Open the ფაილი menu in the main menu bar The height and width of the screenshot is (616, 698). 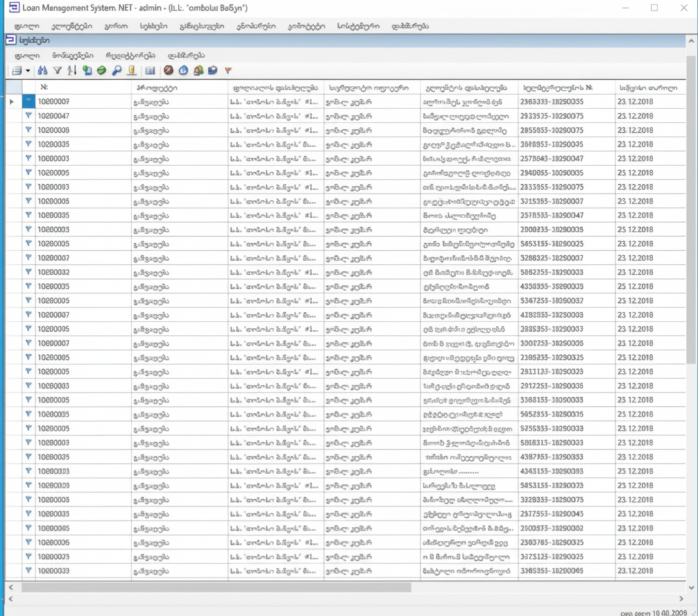pos(27,26)
